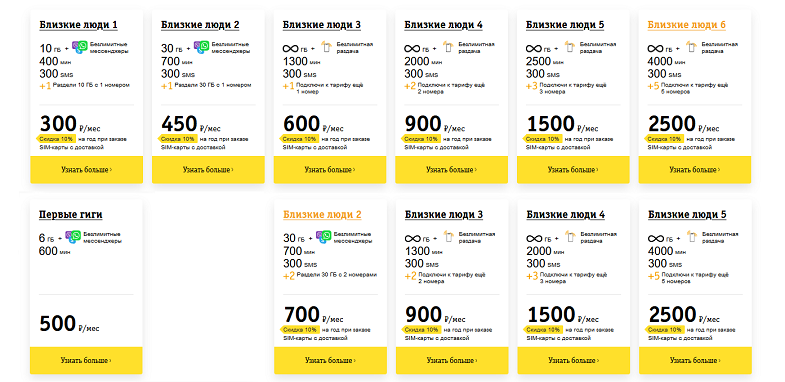Open Близкие люди 1 tariff title link
This screenshot has width=785, height=382.
(x=78, y=25)
